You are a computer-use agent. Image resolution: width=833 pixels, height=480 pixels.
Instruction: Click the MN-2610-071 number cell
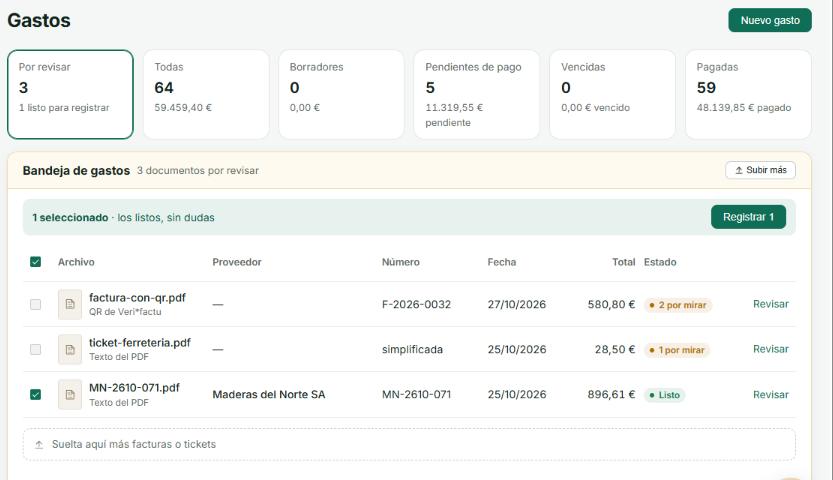(x=416, y=395)
